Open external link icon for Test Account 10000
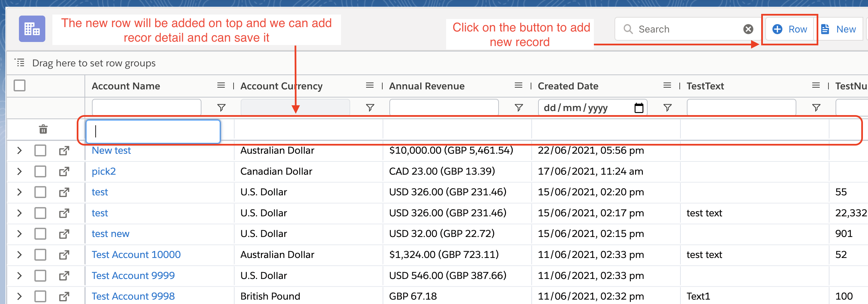868x304 pixels. click(x=64, y=255)
